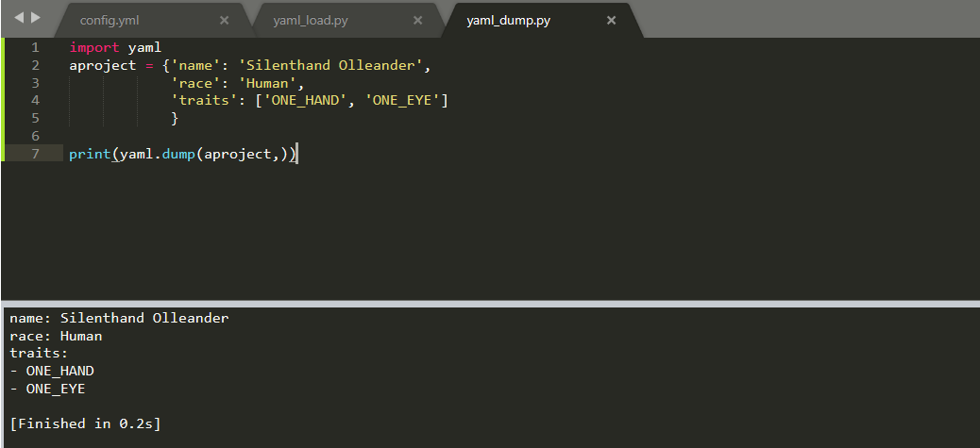
Task: Switch to the config.yml tab
Action: tap(110, 21)
